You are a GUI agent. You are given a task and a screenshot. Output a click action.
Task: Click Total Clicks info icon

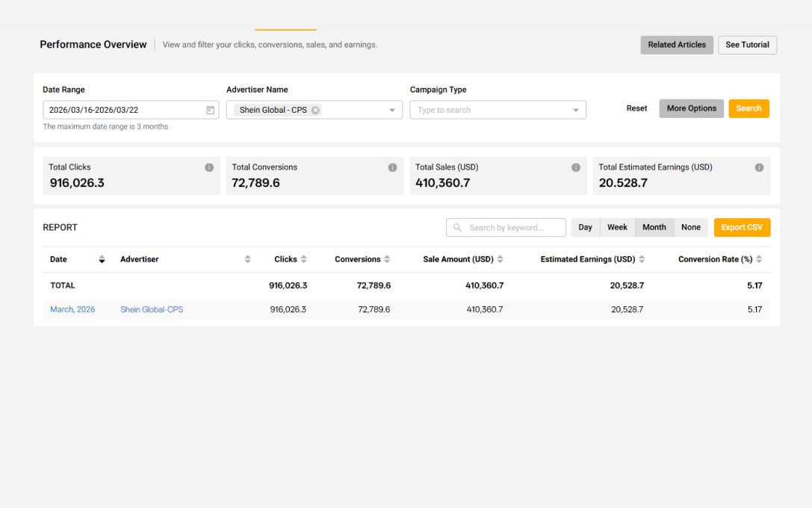tap(209, 167)
